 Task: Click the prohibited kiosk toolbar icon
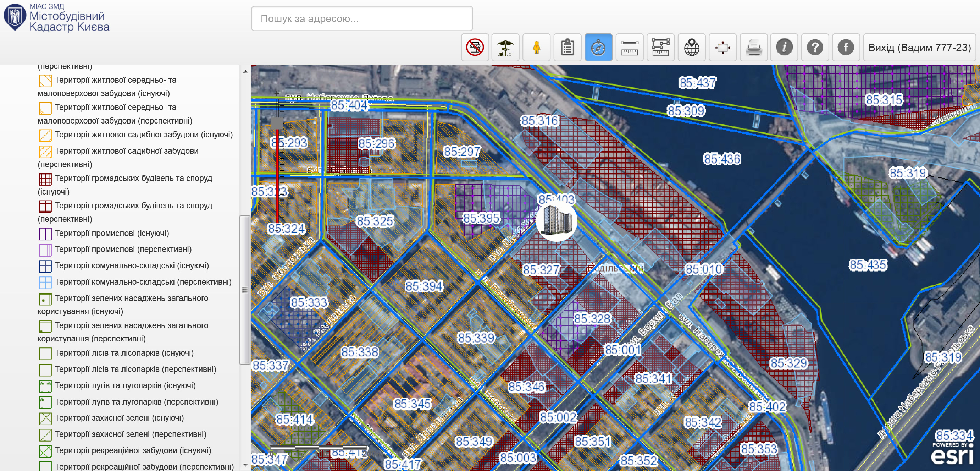(x=475, y=48)
